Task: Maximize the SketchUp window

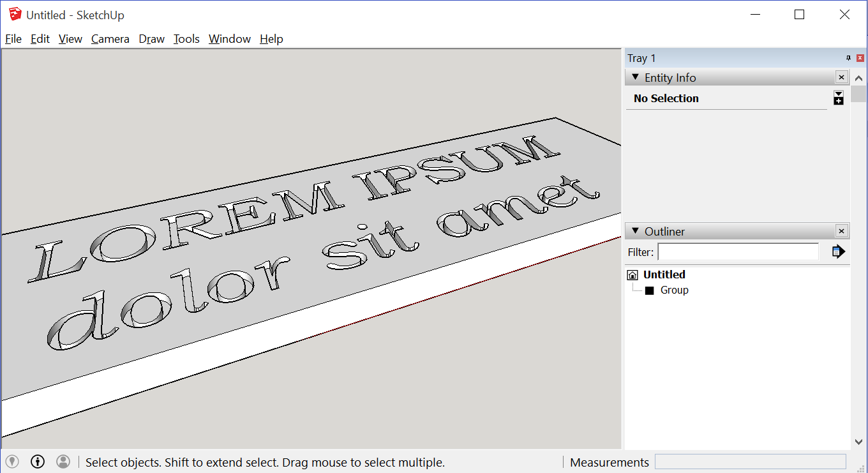Action: point(799,15)
